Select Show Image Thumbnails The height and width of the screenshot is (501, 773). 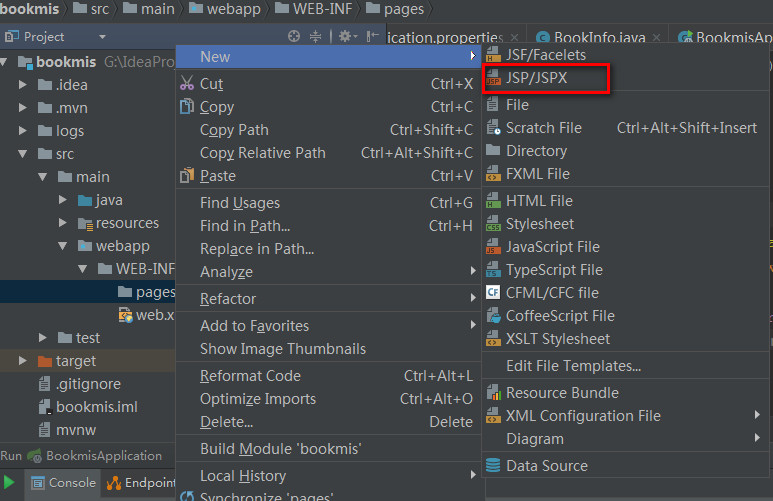tap(283, 349)
